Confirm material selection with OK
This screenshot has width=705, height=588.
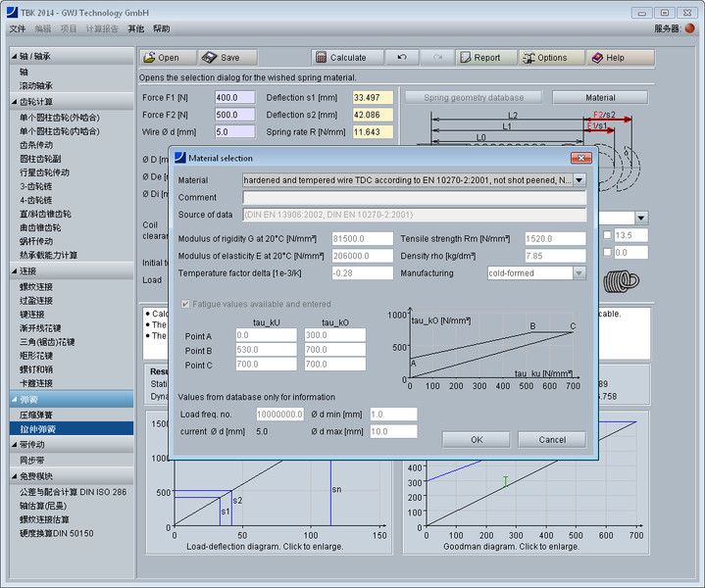coord(476,439)
